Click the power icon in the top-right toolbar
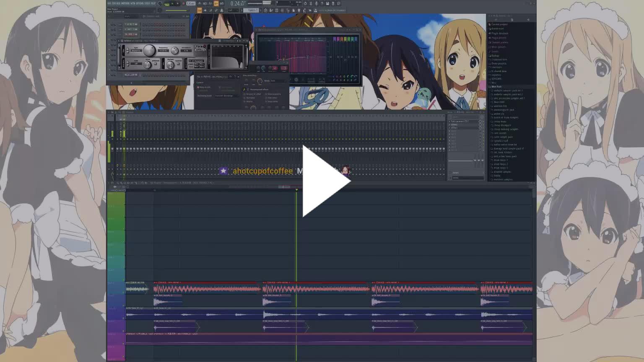 tap(305, 3)
